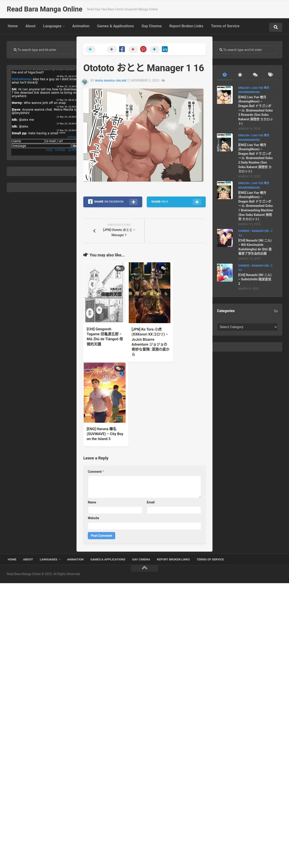The image size is (289, 868).
Task: Open Terms of Service in top navigation
Action: click(x=225, y=26)
